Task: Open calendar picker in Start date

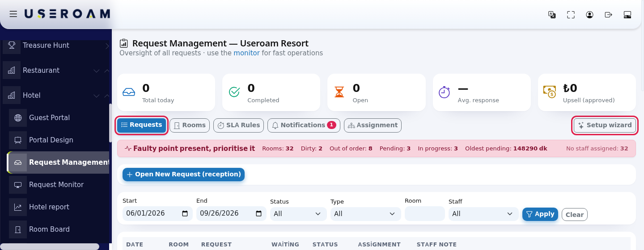Action: 185,214
